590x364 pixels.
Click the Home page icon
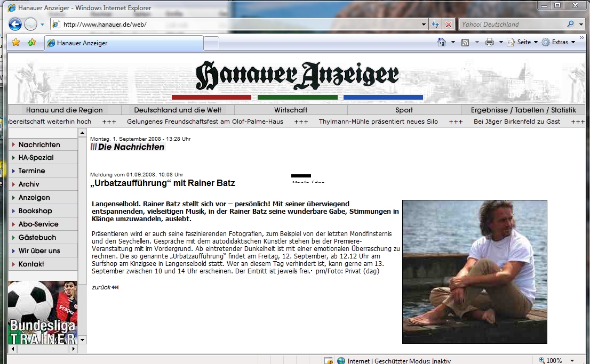click(x=442, y=42)
